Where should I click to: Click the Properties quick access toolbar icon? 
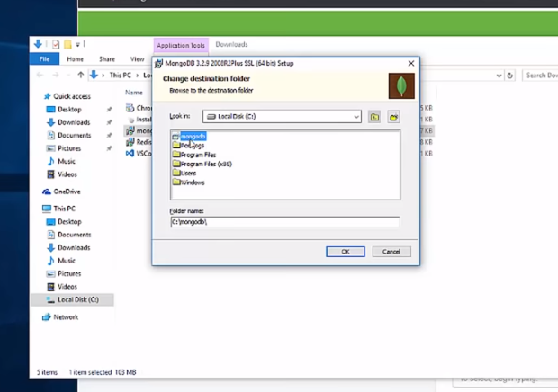pyautogui.click(x=56, y=44)
